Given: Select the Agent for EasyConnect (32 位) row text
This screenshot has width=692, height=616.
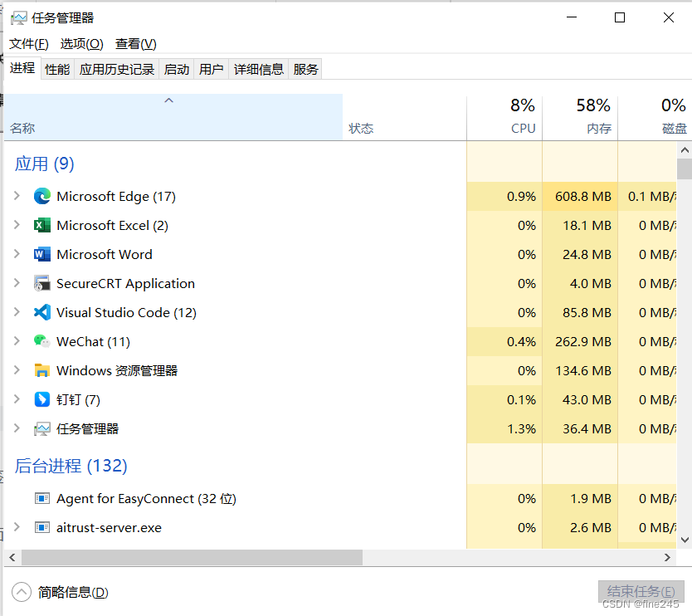Looking at the screenshot, I should click(146, 499).
